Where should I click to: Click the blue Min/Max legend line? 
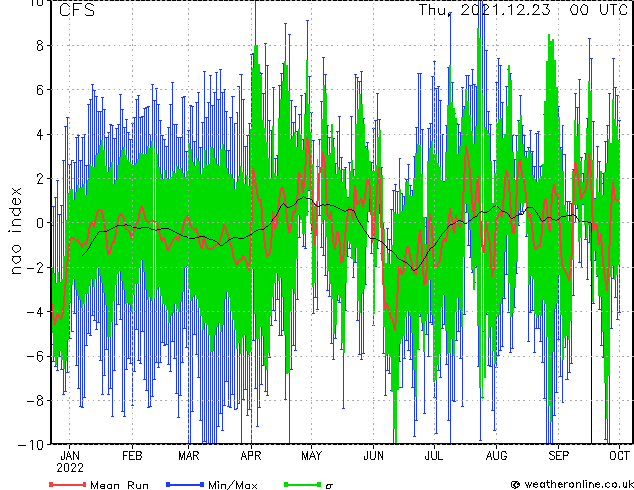pyautogui.click(x=185, y=484)
